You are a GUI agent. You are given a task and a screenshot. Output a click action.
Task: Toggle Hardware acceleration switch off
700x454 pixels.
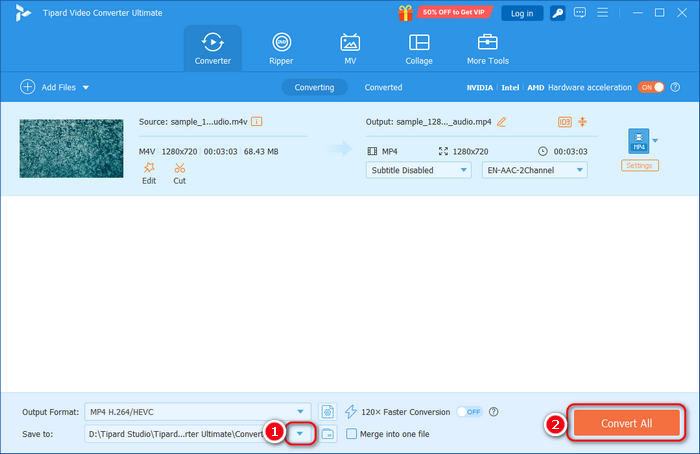click(x=651, y=87)
